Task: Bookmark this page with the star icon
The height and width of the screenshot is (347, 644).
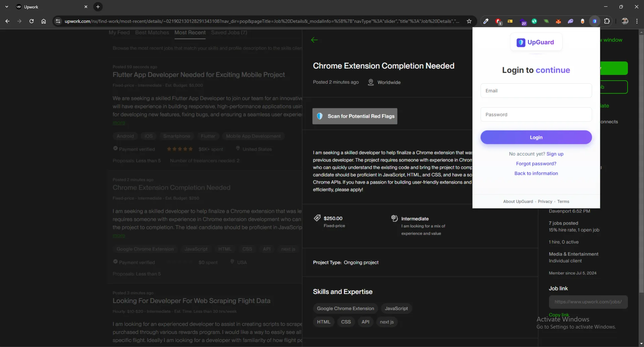Action: point(469,21)
